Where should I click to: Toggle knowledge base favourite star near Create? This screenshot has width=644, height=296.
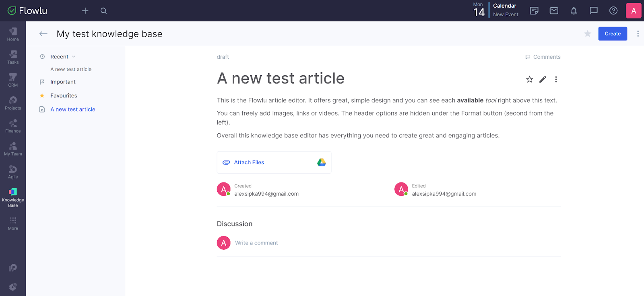click(x=587, y=34)
